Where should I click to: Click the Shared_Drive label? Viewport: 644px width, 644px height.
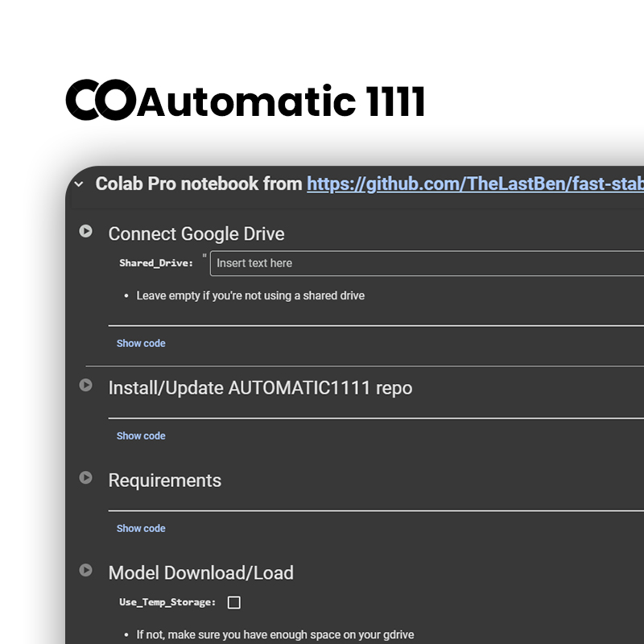point(156,263)
